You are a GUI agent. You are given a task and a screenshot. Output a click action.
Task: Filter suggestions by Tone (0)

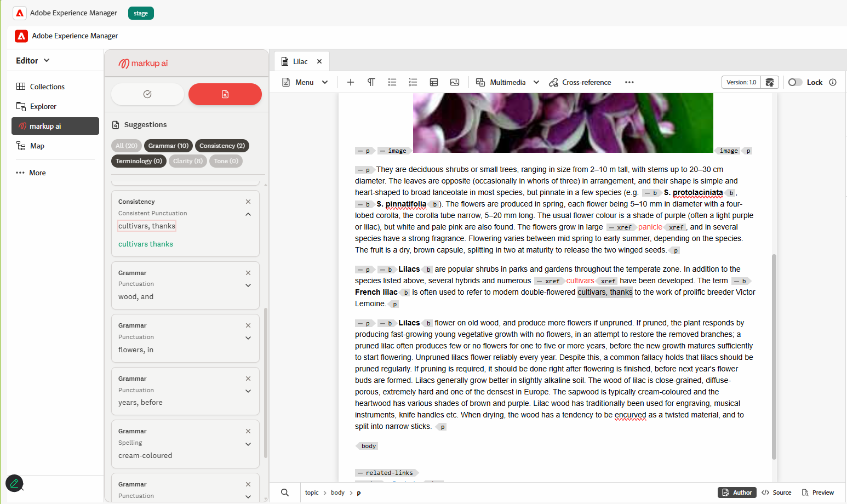click(226, 161)
